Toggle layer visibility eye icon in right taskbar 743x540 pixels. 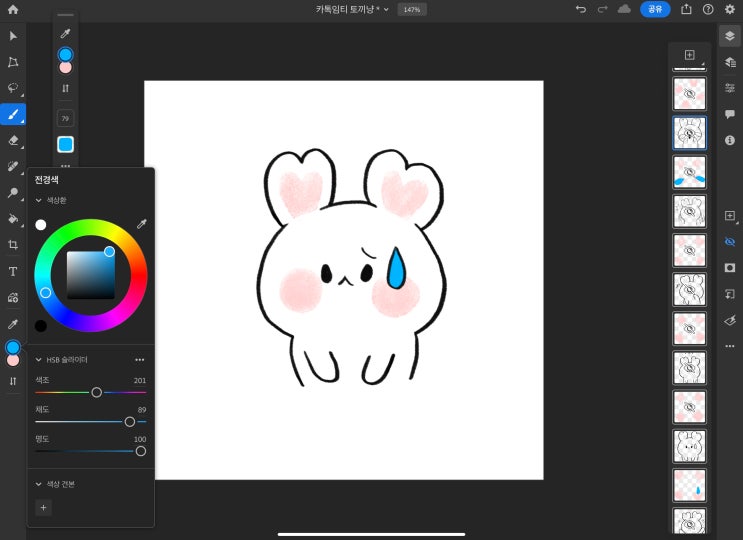pyautogui.click(x=729, y=241)
